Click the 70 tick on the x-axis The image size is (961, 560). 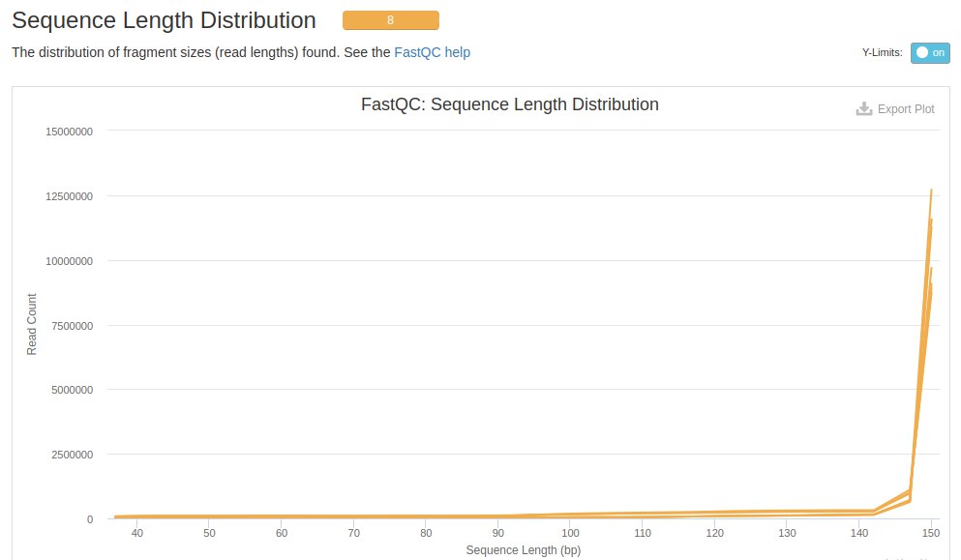click(x=353, y=533)
